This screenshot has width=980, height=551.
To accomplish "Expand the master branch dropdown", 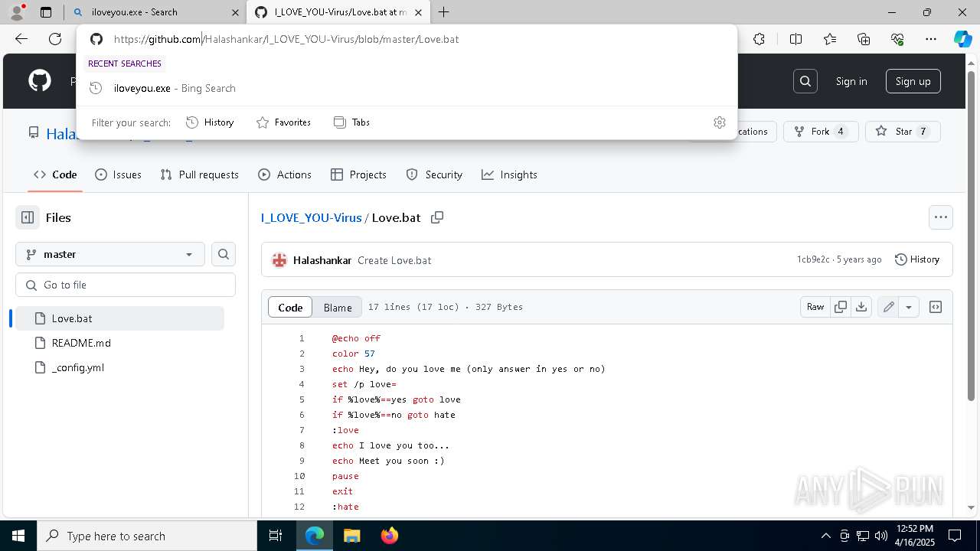I will click(x=110, y=254).
